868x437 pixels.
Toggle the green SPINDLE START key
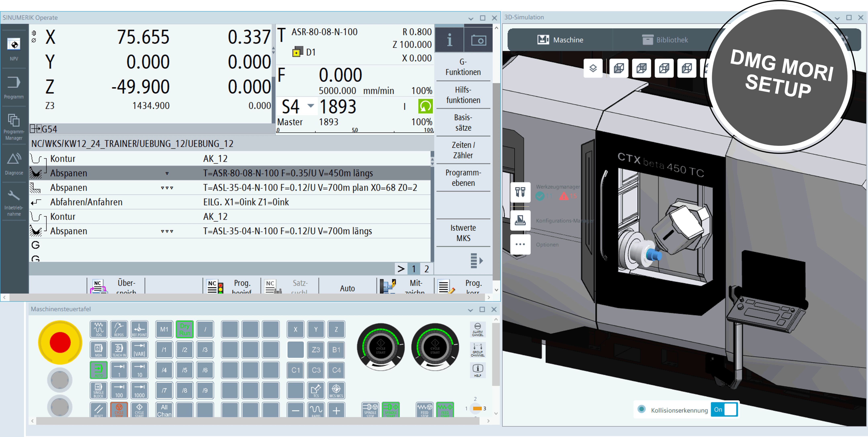click(x=391, y=410)
